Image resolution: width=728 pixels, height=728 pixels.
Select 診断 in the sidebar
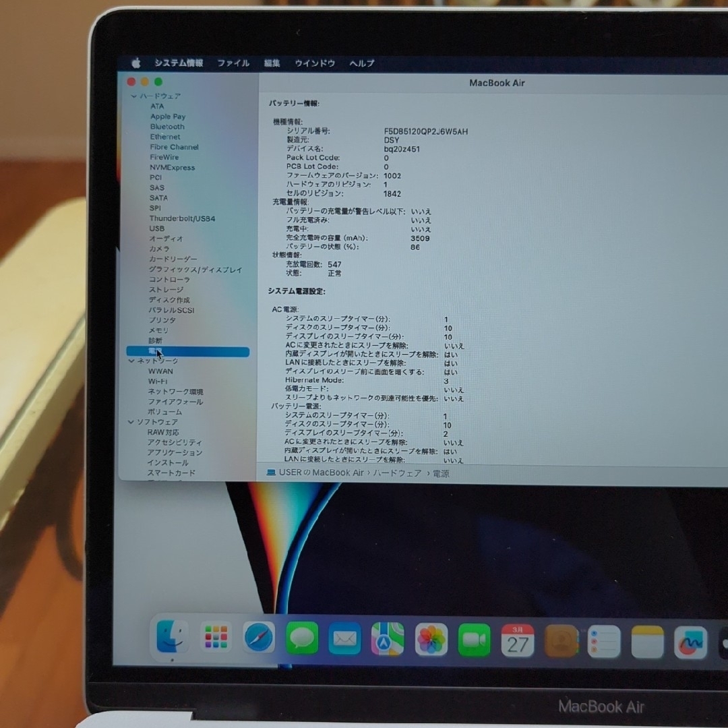coord(155,341)
